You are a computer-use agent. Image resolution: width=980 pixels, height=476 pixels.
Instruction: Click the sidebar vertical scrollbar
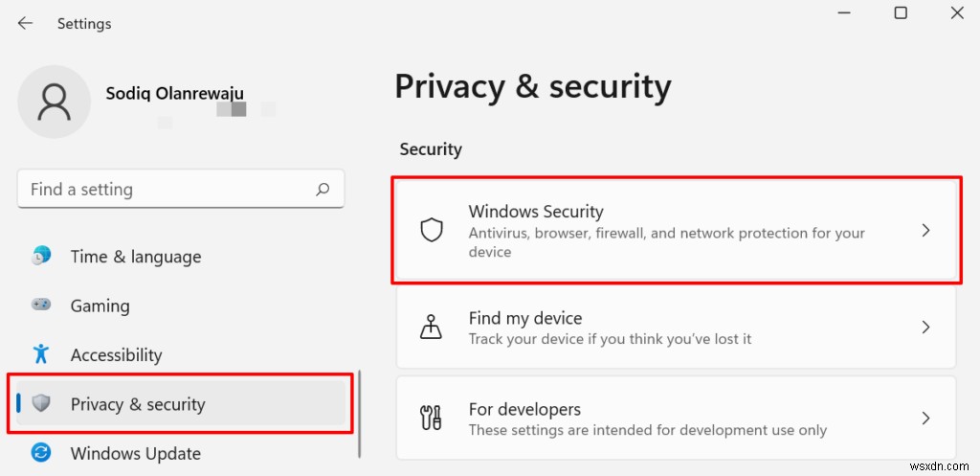tap(359, 412)
